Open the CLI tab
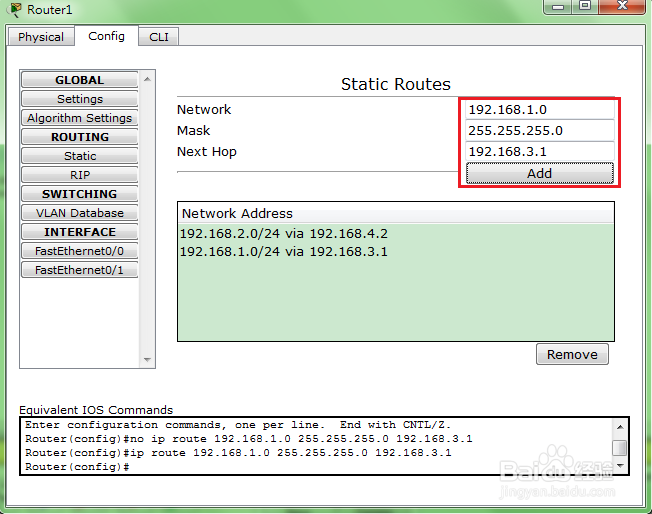Screen dimensions: 652x514 [x=159, y=37]
